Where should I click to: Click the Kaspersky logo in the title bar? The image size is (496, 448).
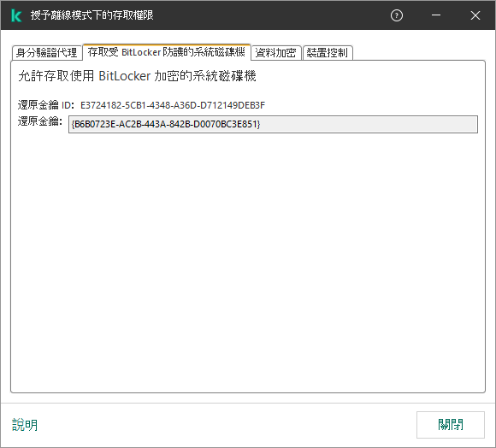(16, 15)
